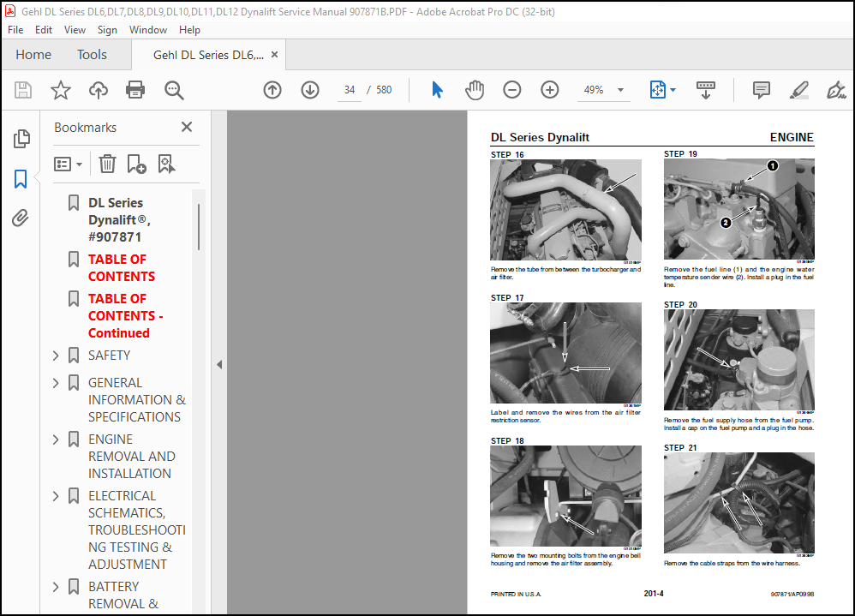Collapse the navigation pane arrow

[x=219, y=364]
